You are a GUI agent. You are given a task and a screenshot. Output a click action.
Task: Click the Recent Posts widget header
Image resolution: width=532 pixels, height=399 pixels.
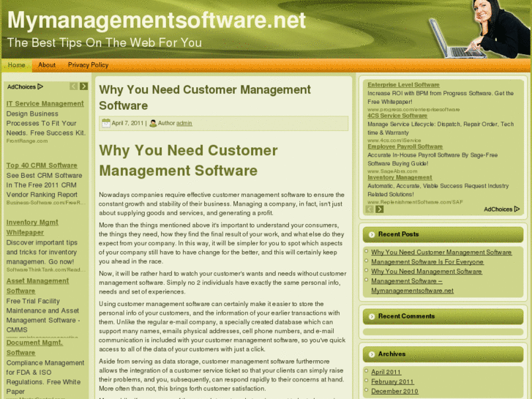443,235
